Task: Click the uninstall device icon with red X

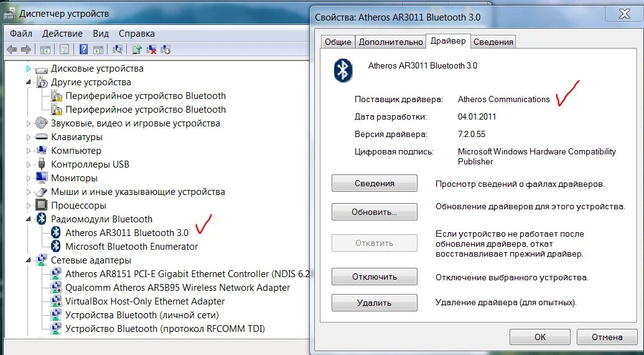Action: click(x=152, y=50)
